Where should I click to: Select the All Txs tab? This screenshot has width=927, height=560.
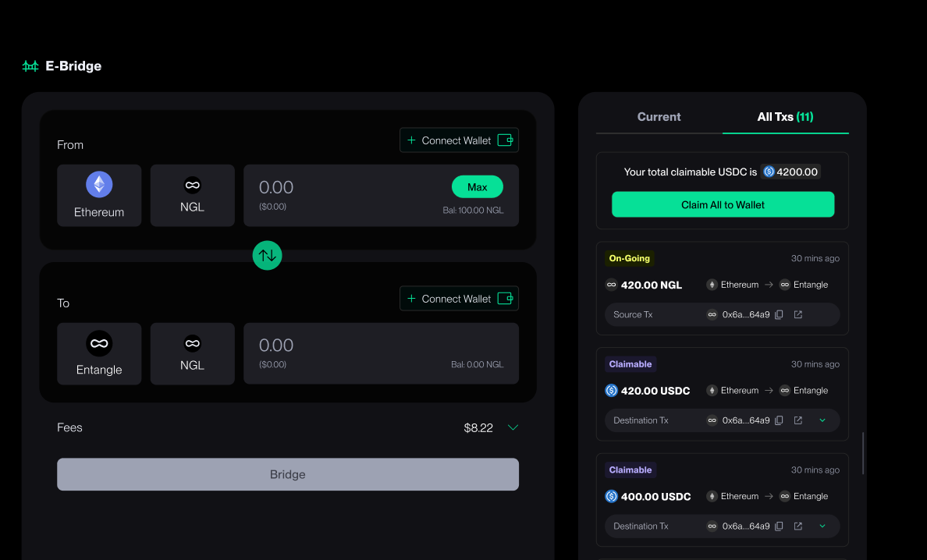(x=785, y=117)
